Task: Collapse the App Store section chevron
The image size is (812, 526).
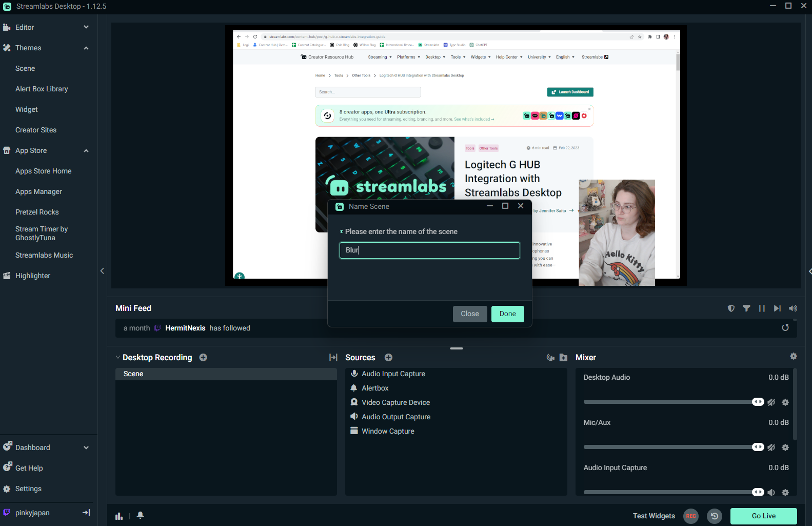Action: tap(86, 150)
